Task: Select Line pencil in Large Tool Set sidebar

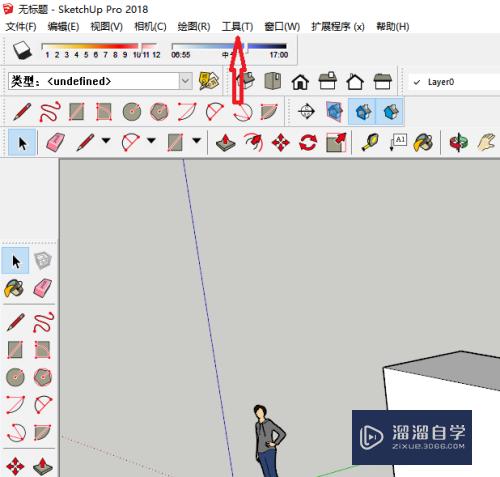Action: 15,322
